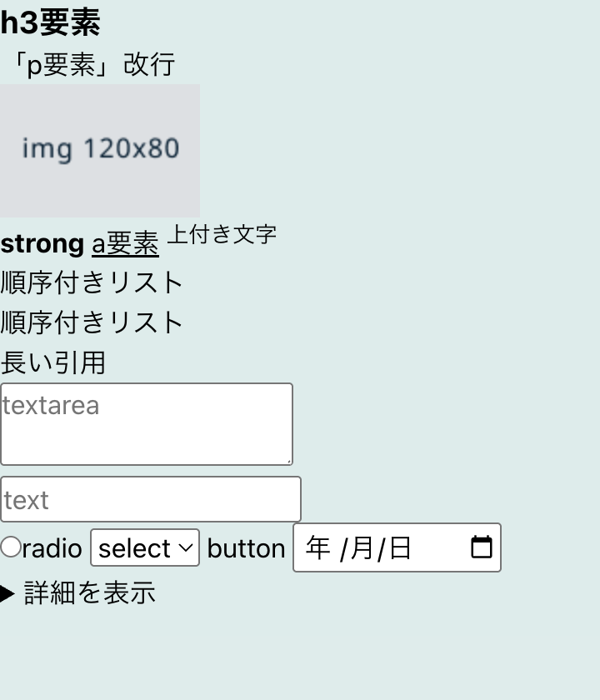
Task: Click the textarea resize handle corner
Action: (288, 460)
